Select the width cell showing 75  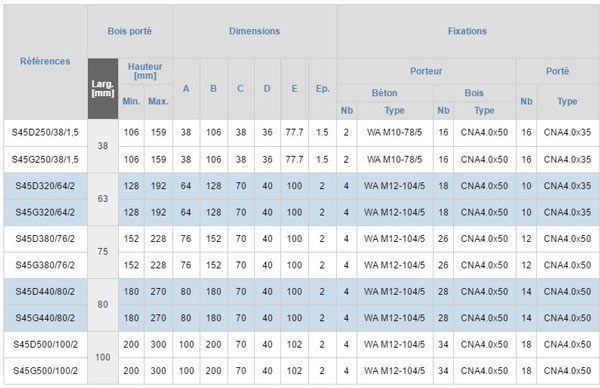[x=103, y=252]
